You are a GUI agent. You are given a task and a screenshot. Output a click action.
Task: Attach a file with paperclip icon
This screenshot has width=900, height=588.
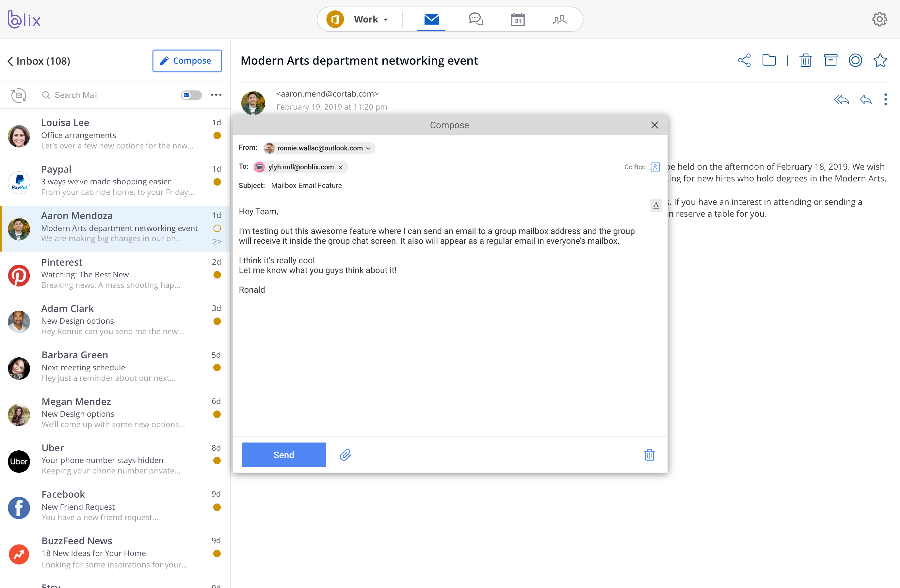(345, 455)
